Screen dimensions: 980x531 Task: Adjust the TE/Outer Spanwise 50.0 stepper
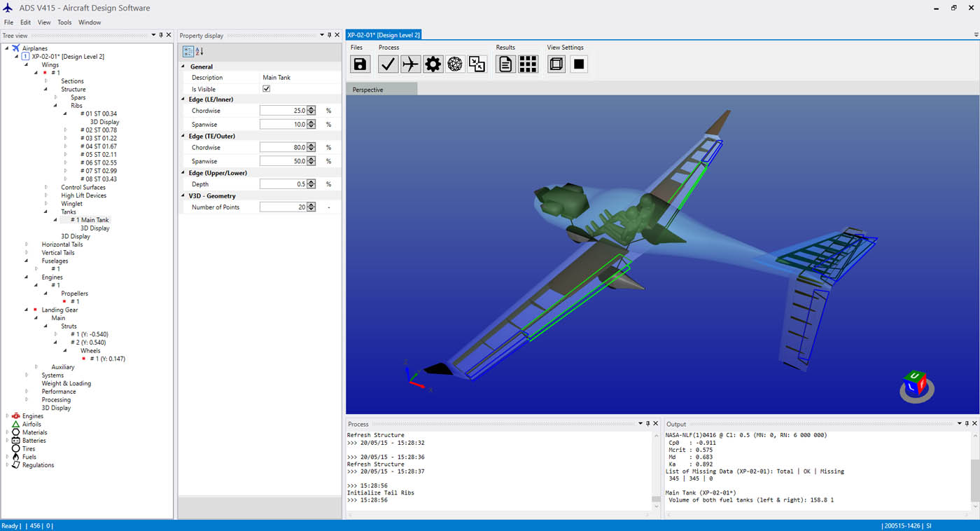311,161
